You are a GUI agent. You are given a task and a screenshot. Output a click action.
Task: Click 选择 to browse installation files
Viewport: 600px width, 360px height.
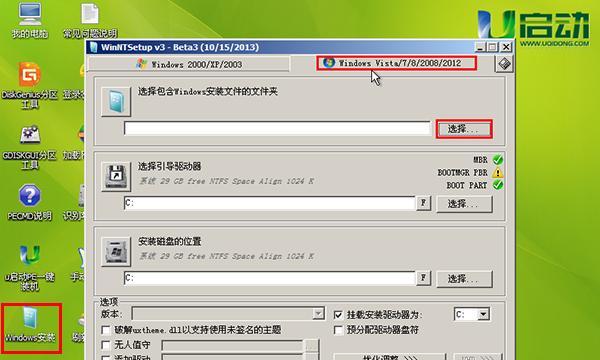click(x=464, y=129)
